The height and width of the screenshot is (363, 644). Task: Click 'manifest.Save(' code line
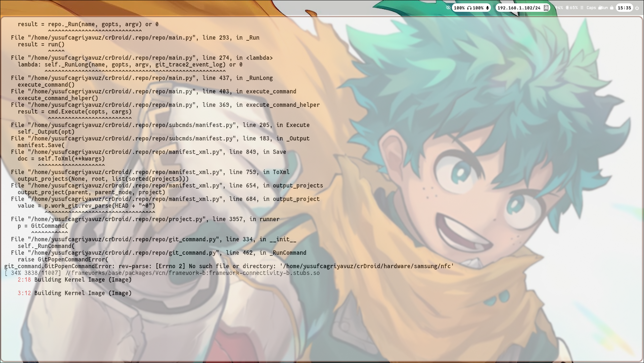[x=41, y=145]
